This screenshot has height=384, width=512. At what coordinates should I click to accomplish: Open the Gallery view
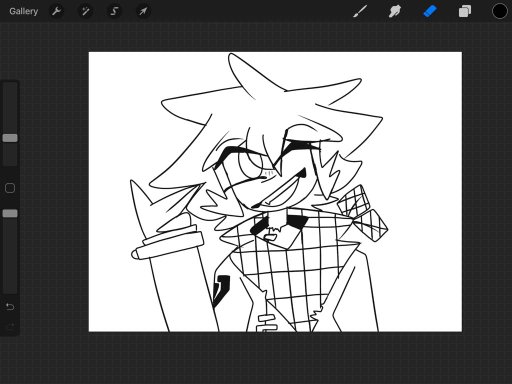(23, 11)
